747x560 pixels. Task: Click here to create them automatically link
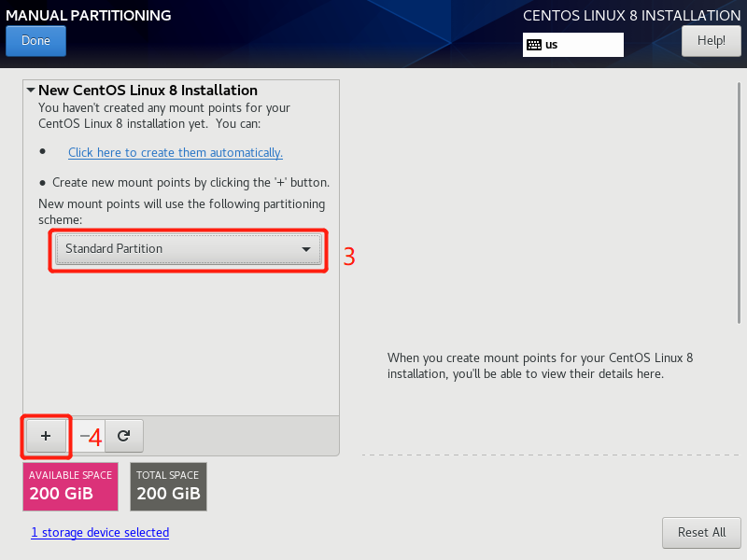point(176,152)
